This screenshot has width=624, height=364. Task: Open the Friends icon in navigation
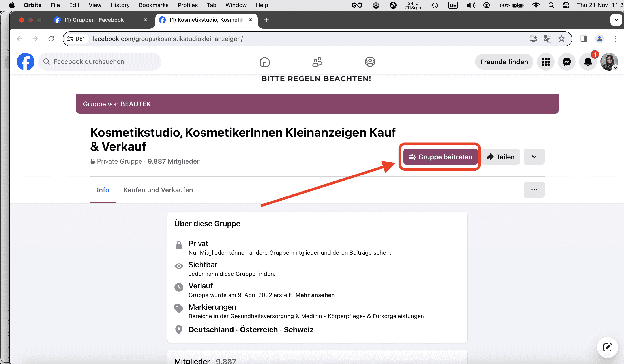(x=317, y=62)
